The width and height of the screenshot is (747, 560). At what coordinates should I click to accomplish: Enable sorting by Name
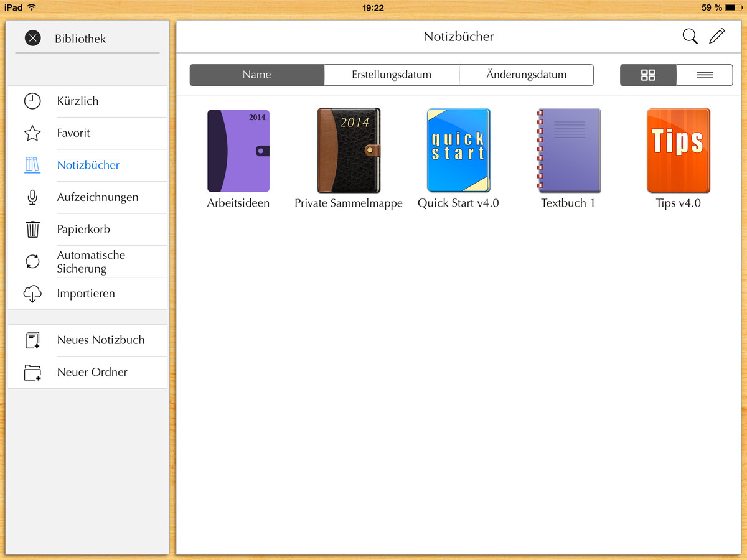tap(256, 75)
